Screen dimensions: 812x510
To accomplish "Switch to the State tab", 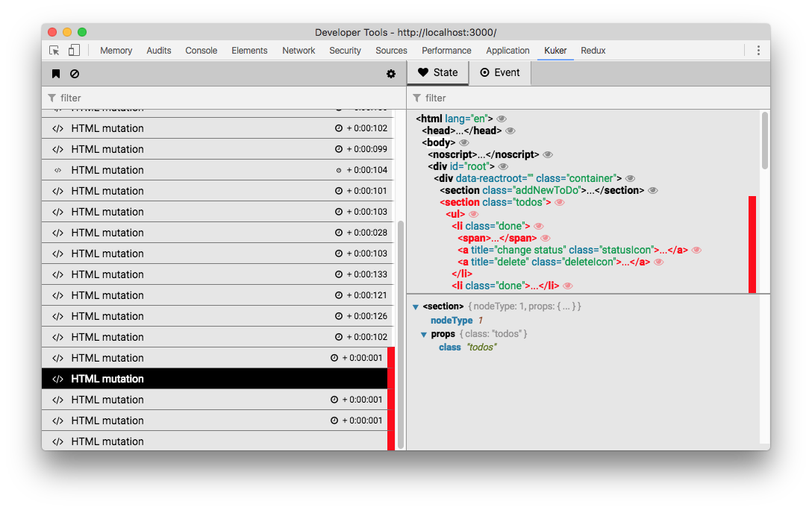I will click(x=437, y=72).
